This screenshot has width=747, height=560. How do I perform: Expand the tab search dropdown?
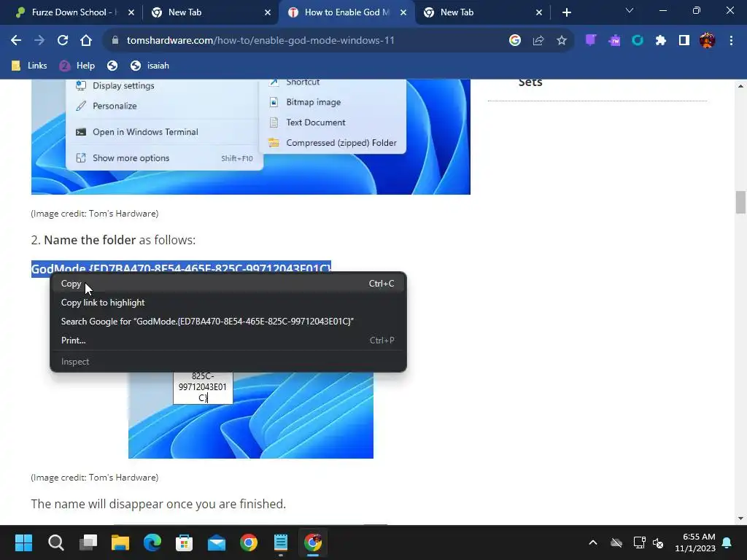pos(630,10)
